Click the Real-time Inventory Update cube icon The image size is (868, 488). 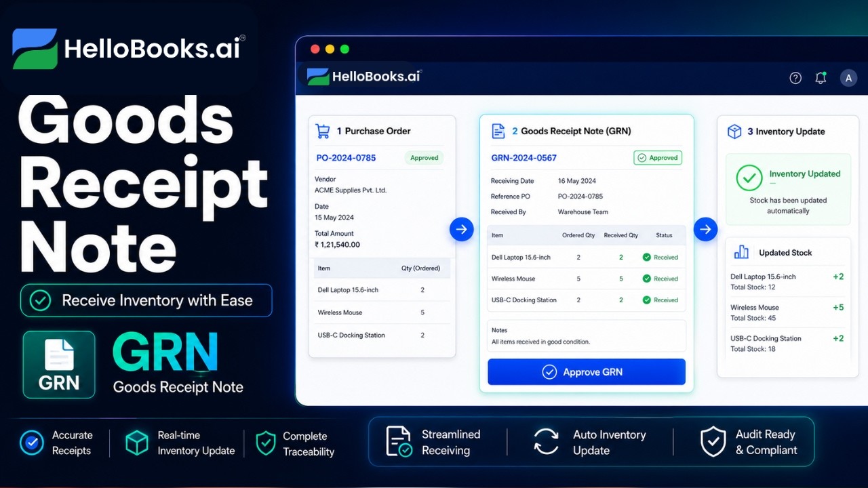pyautogui.click(x=137, y=443)
